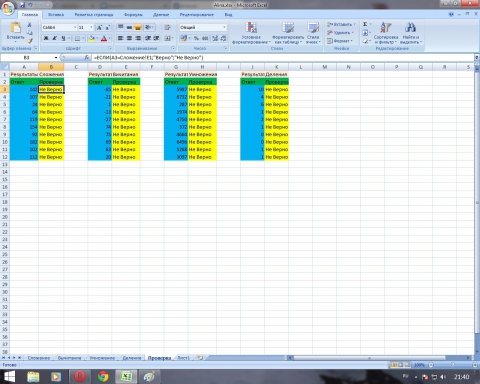The width and height of the screenshot is (480, 384).
Task: Click the Paste (Вставить) clipboard icon
Action: tap(15, 28)
